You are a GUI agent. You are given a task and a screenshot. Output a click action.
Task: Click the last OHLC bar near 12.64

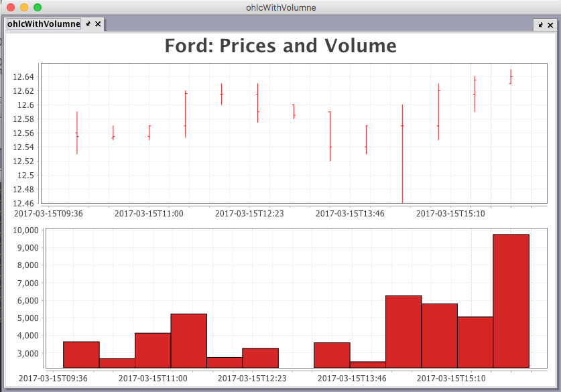(x=511, y=76)
